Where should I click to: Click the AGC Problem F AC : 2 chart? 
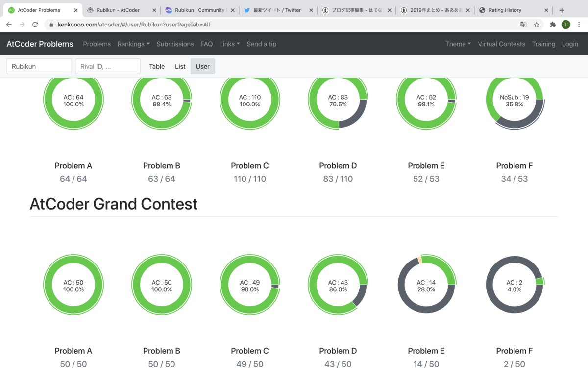[x=514, y=285]
